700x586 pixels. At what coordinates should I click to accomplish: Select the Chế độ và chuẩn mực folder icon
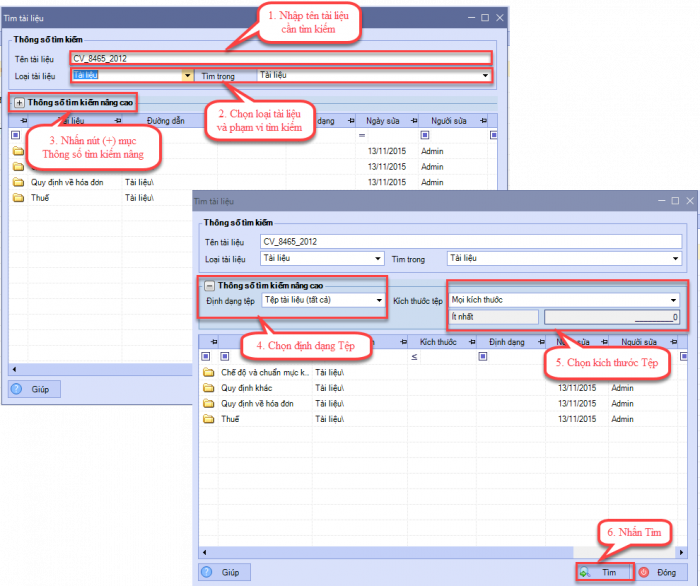click(209, 372)
